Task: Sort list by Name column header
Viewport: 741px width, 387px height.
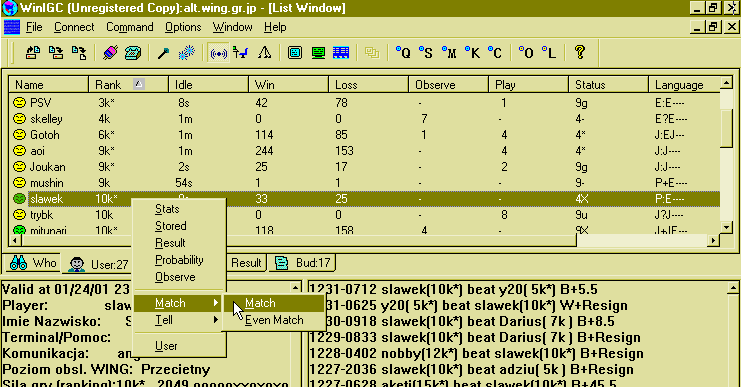Action: pyautogui.click(x=49, y=85)
